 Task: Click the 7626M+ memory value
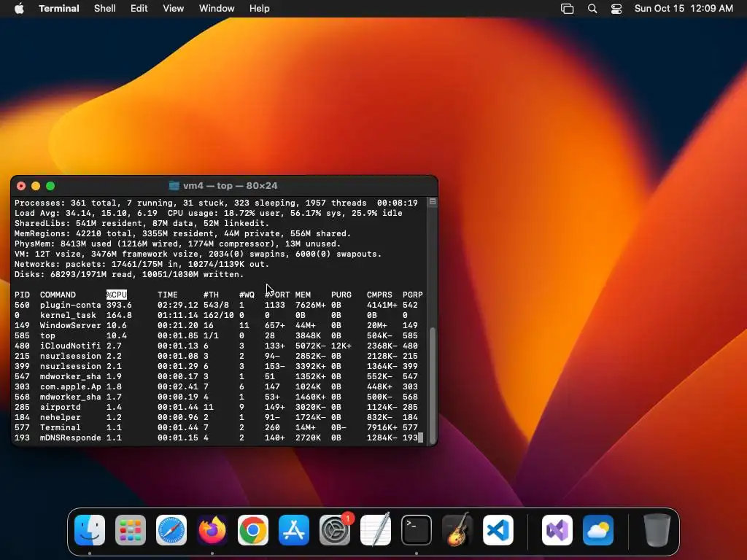pos(311,306)
